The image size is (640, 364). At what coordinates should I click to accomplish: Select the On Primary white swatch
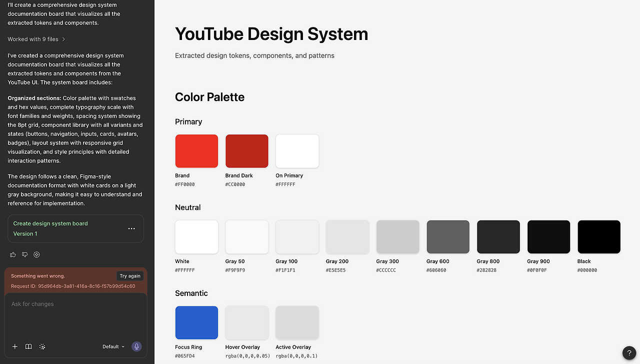[x=297, y=151]
